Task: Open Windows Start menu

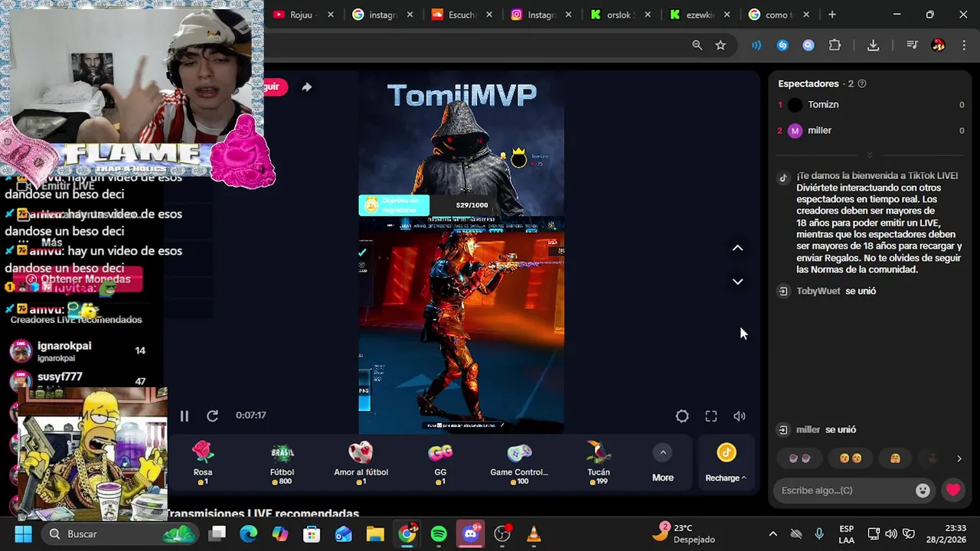Action: pos(23,534)
